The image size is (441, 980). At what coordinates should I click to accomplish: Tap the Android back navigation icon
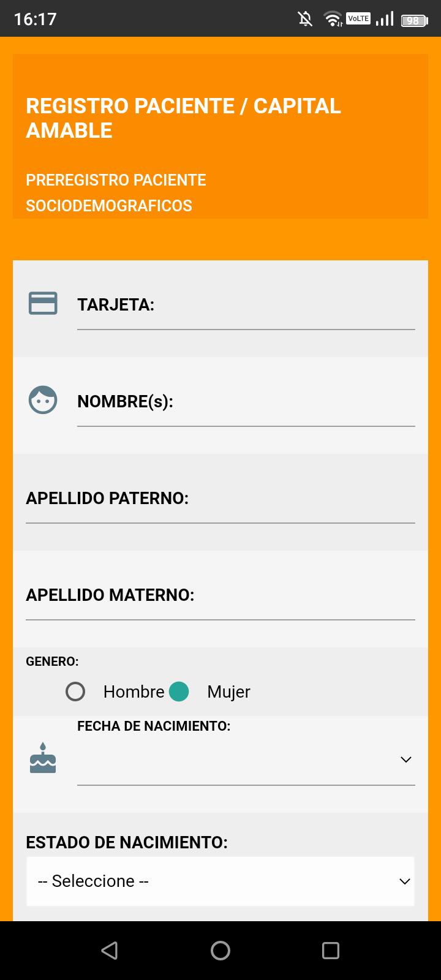point(110,951)
